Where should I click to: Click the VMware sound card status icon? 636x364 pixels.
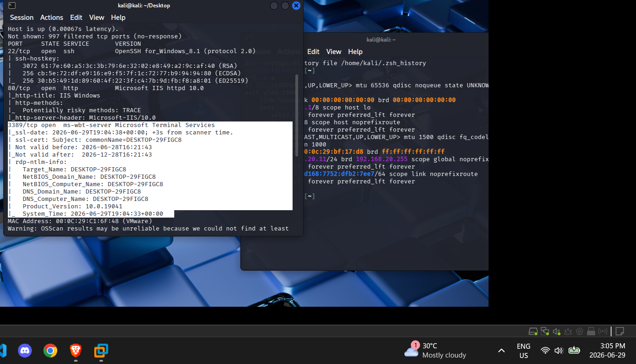556,331
